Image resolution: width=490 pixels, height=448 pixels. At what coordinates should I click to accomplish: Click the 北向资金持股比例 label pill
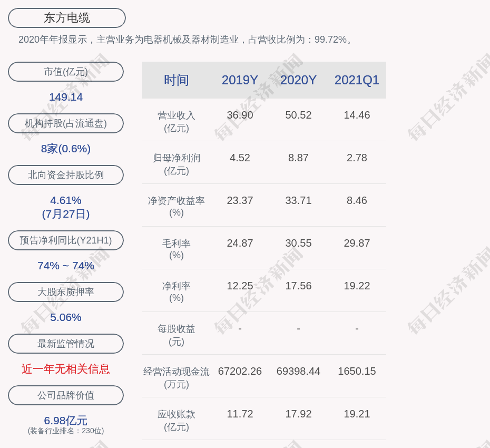(66, 175)
